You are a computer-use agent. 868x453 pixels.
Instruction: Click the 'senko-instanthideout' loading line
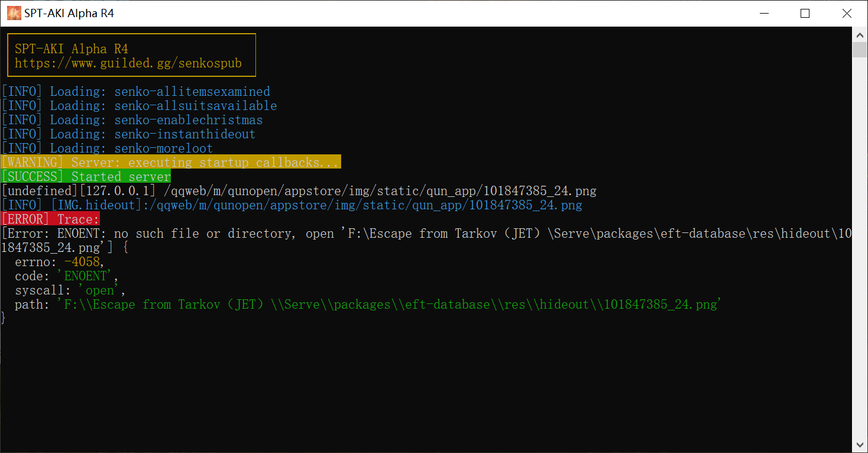pyautogui.click(x=128, y=134)
